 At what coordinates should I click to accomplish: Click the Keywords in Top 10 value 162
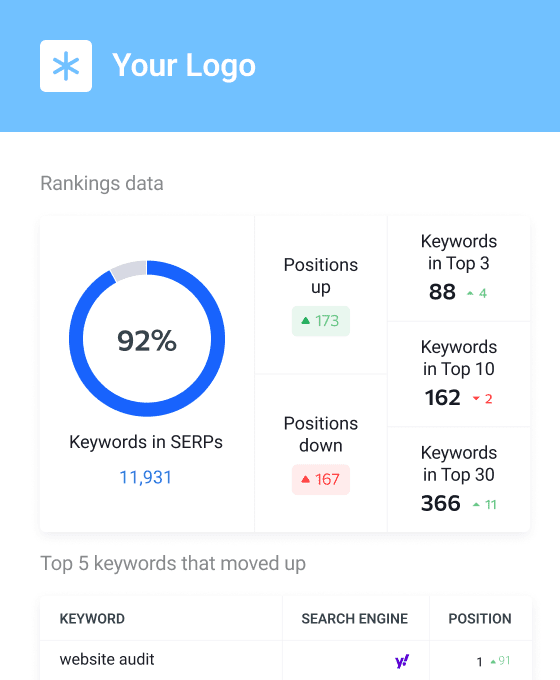442,398
